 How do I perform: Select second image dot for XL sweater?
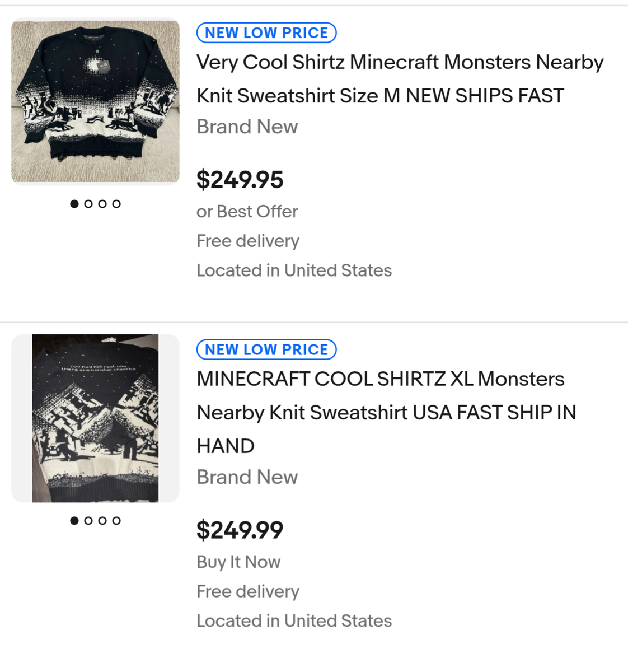click(88, 521)
